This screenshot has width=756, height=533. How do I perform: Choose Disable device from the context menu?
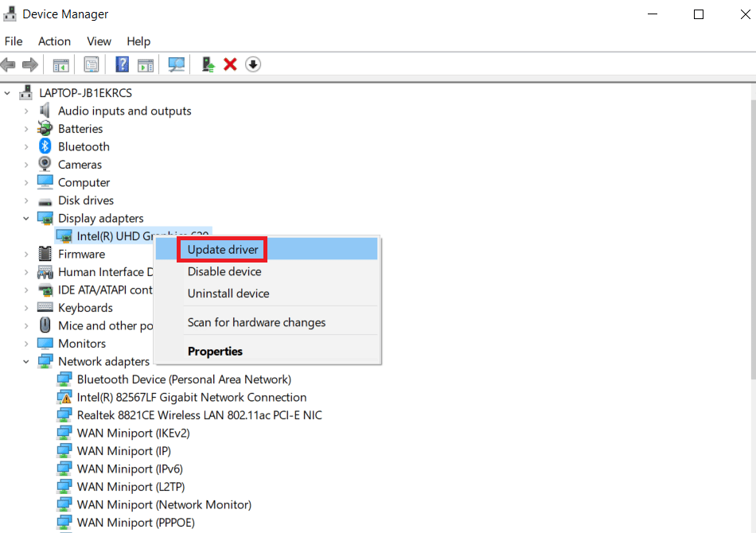click(224, 271)
